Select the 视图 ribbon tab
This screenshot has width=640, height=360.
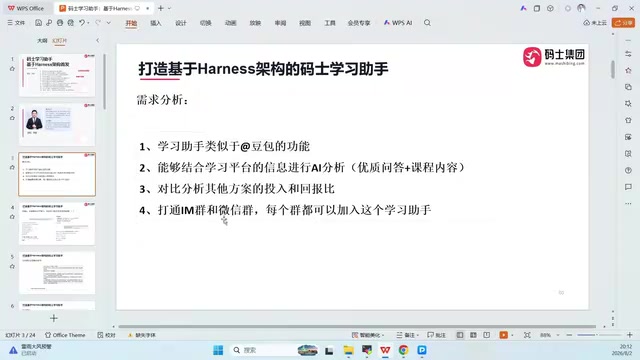tap(305, 23)
